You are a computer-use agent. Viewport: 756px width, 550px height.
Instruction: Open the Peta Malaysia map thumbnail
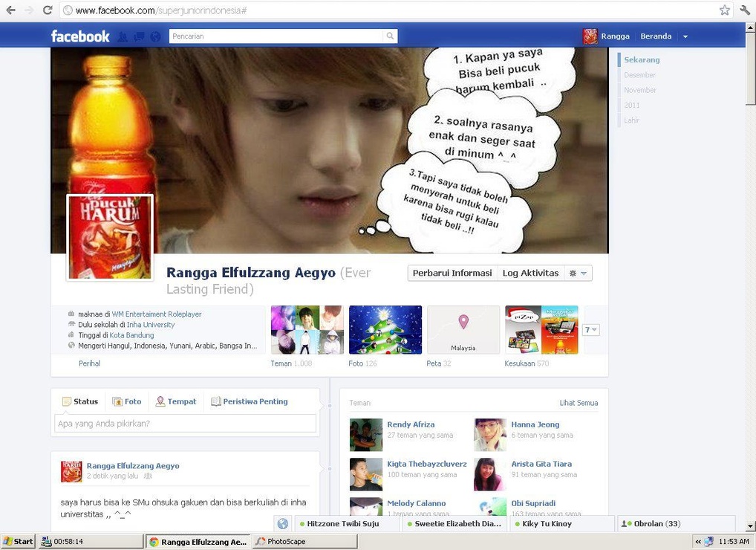click(463, 330)
